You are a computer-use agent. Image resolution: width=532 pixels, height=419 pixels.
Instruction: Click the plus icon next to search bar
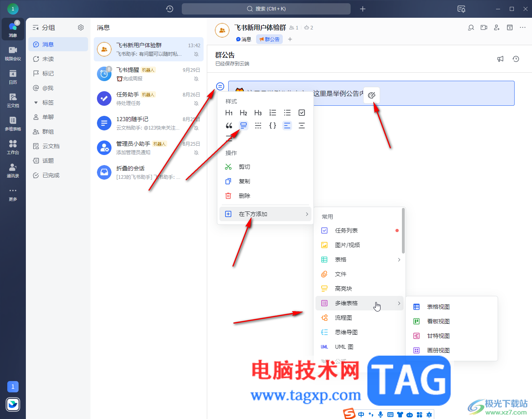tap(363, 9)
